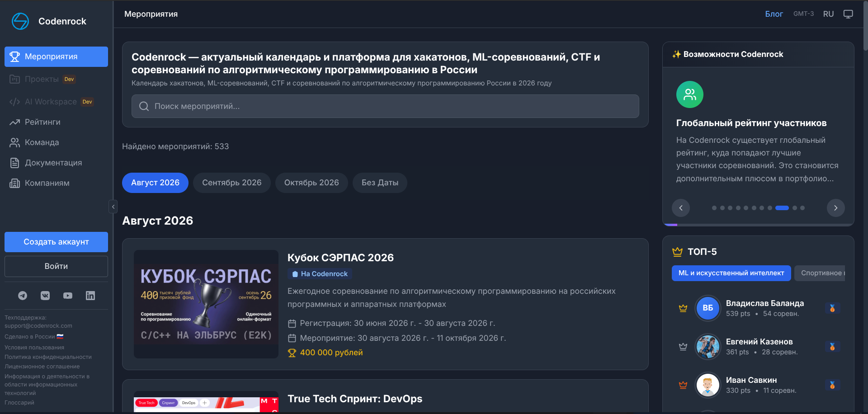Click the display theme monitor icon

pos(848,14)
